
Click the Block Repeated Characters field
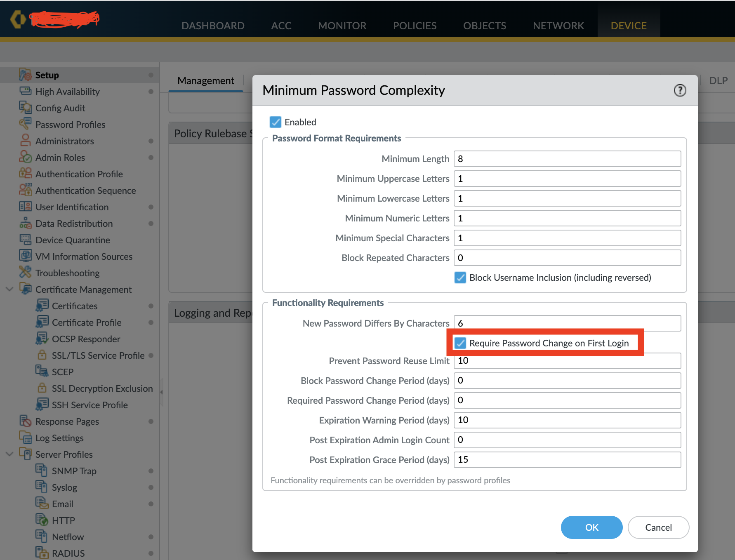(567, 258)
